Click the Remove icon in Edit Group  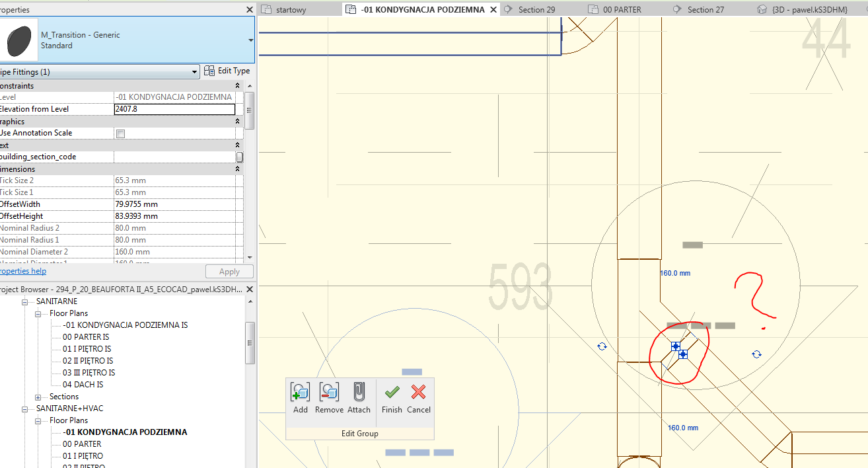(x=329, y=392)
